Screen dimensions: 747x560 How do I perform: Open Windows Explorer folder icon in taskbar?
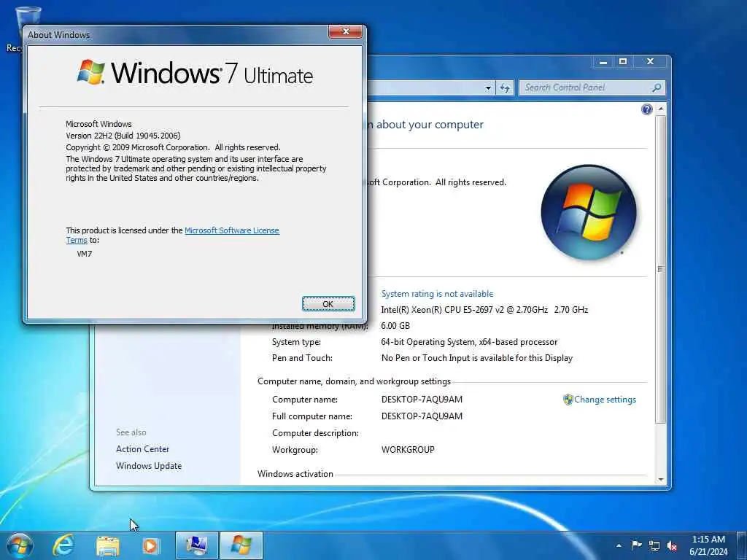point(108,545)
